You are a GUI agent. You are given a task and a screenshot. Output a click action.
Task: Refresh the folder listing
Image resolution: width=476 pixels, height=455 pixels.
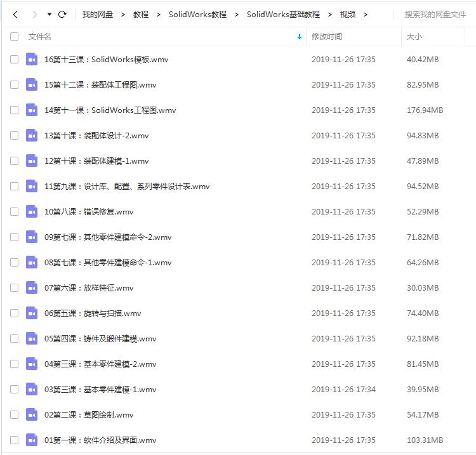(62, 14)
